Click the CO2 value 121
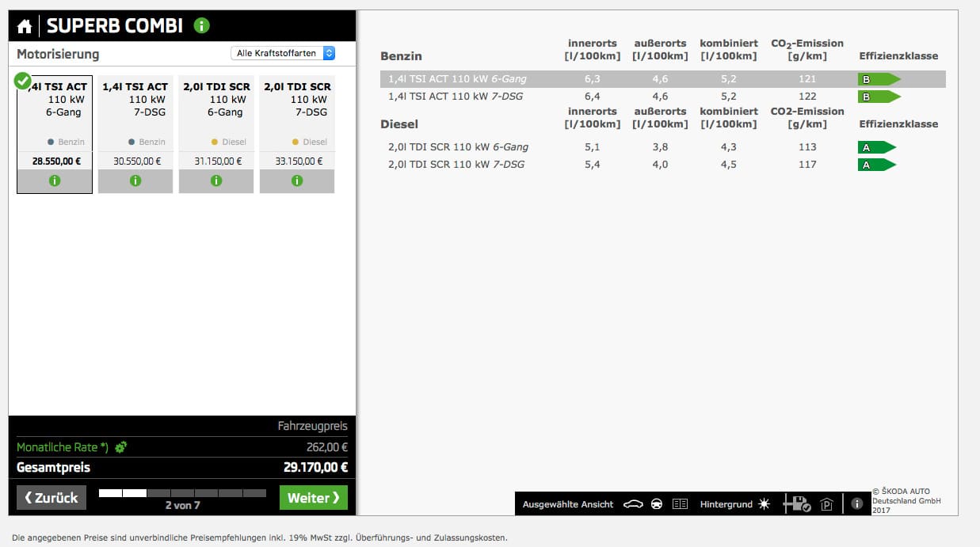 tap(807, 79)
